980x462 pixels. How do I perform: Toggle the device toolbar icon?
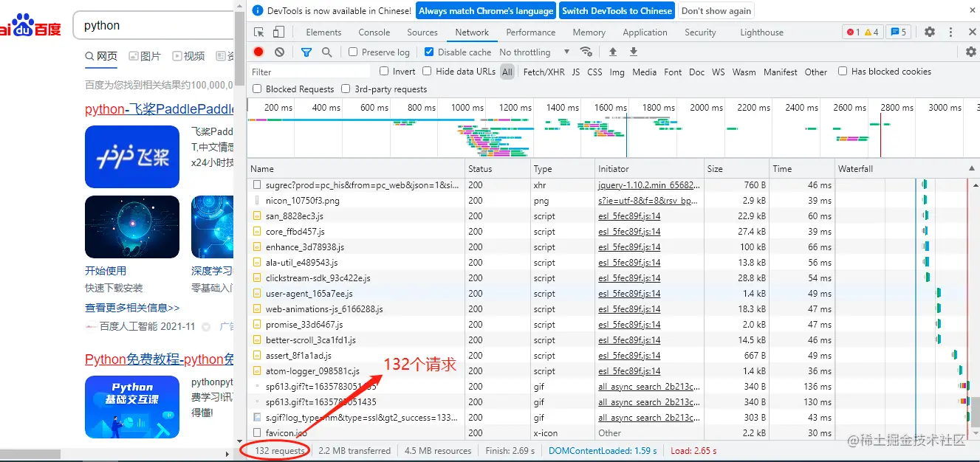pyautogui.click(x=278, y=32)
